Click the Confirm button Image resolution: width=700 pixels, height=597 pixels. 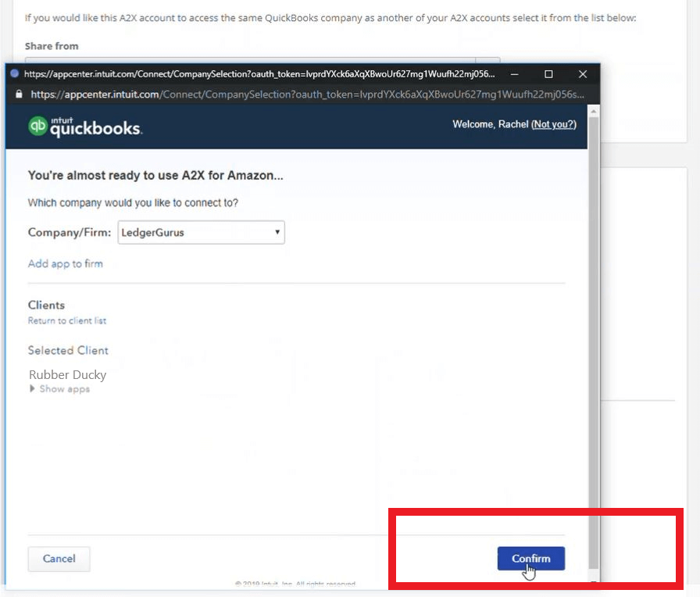[x=530, y=558]
